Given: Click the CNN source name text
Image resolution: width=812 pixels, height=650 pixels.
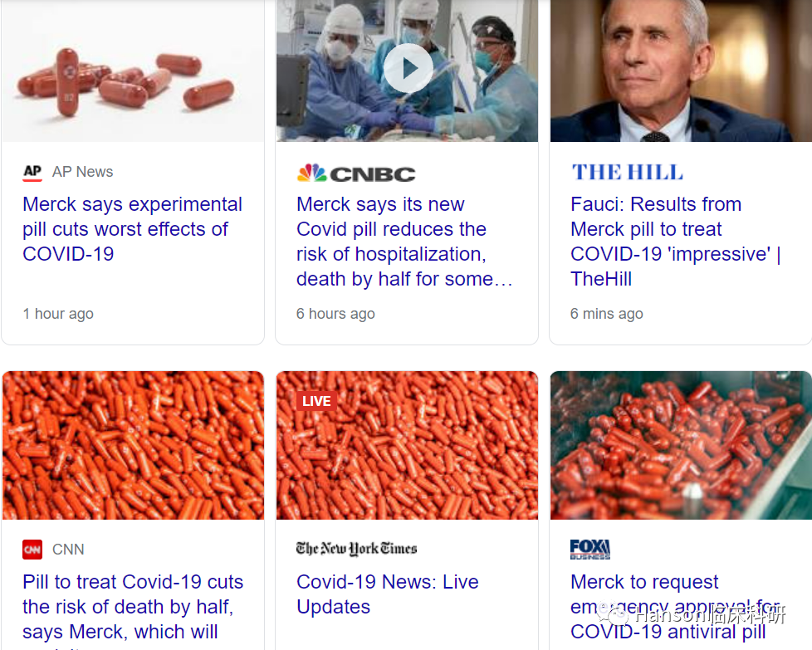Looking at the screenshot, I should click(68, 550).
